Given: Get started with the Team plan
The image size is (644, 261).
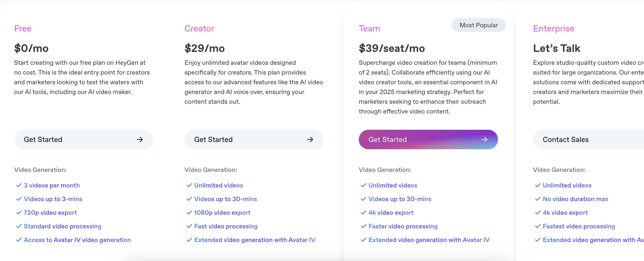Looking at the screenshot, I should (428, 140).
